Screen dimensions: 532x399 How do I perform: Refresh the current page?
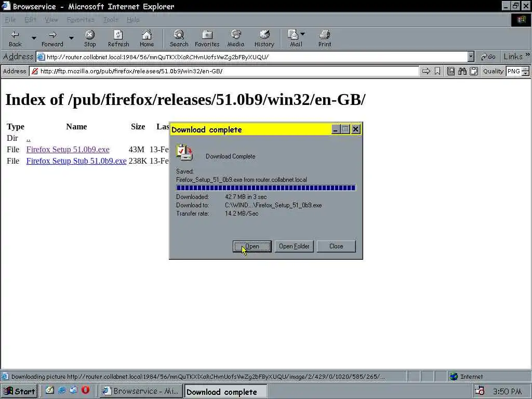pos(118,38)
